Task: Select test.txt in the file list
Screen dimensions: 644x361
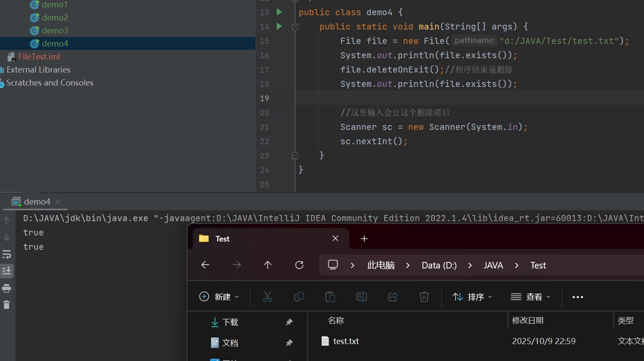Action: click(346, 341)
